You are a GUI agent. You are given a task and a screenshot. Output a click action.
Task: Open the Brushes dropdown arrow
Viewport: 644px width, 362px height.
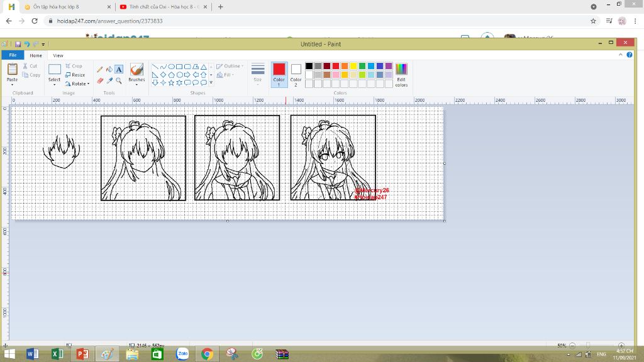136,85
